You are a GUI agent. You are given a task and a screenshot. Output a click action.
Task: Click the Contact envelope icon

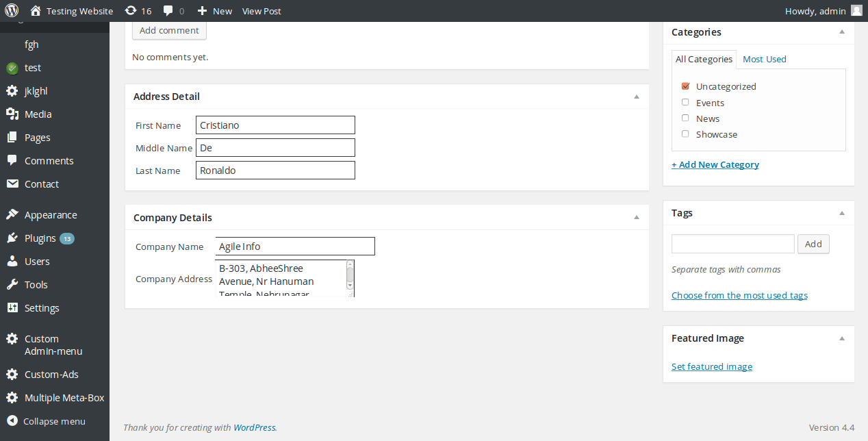(x=12, y=184)
